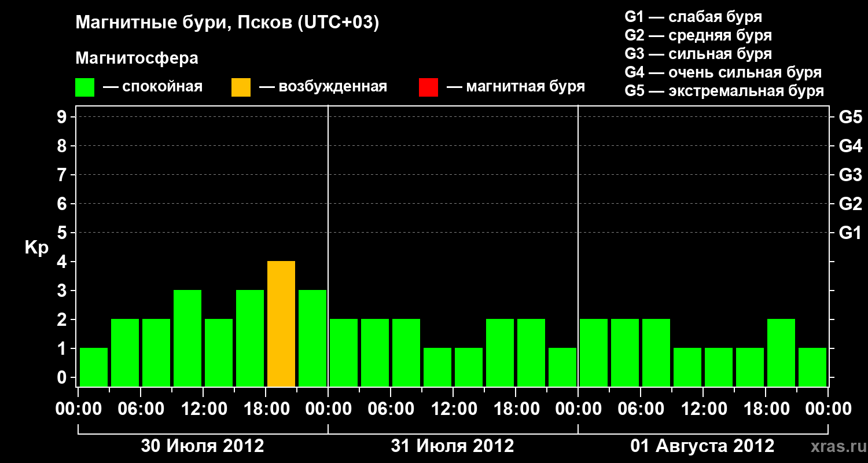This screenshot has width=868, height=463.
Task: Click the date label '01 Августа 2012'
Action: [x=703, y=446]
